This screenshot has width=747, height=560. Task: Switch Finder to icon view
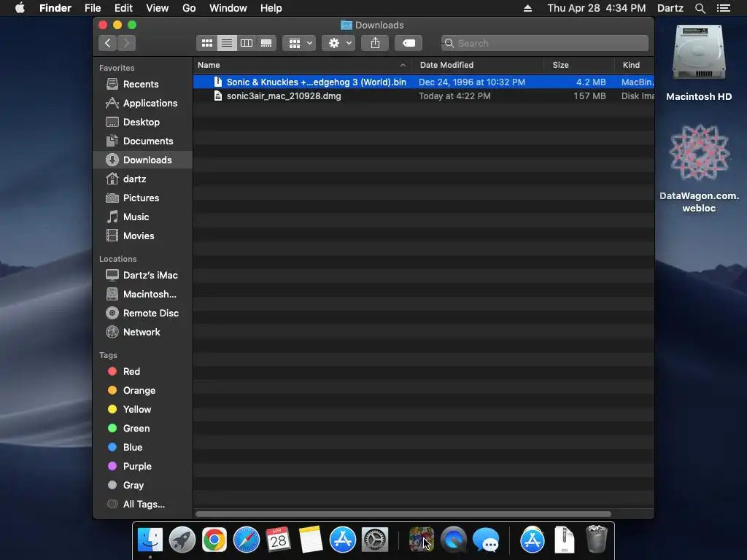[206, 43]
